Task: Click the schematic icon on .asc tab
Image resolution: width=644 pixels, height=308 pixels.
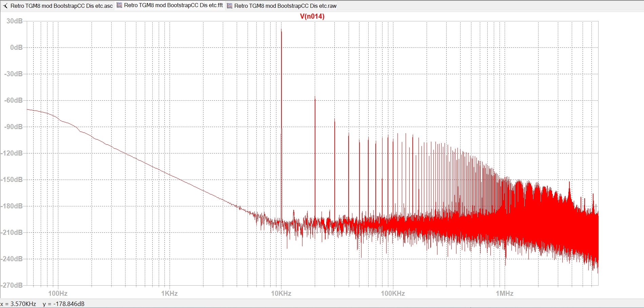Action: (5, 6)
